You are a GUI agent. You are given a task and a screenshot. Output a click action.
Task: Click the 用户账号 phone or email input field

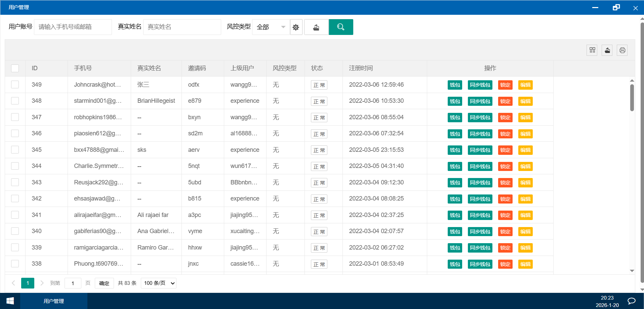coord(73,27)
